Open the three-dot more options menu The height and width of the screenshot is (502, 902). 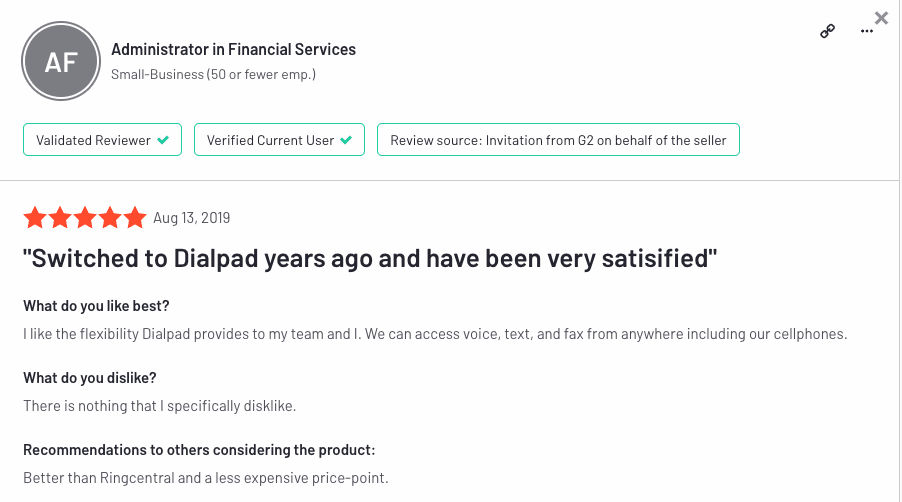click(x=867, y=31)
